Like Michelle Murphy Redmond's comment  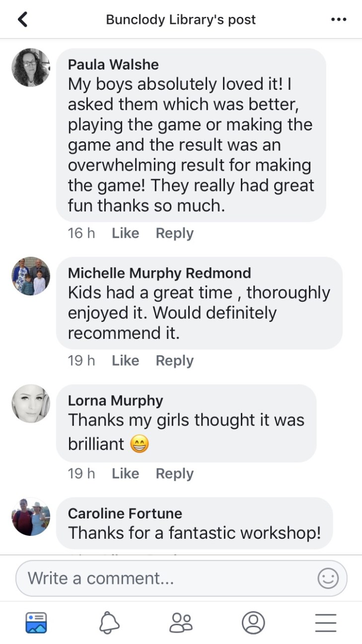point(125,361)
